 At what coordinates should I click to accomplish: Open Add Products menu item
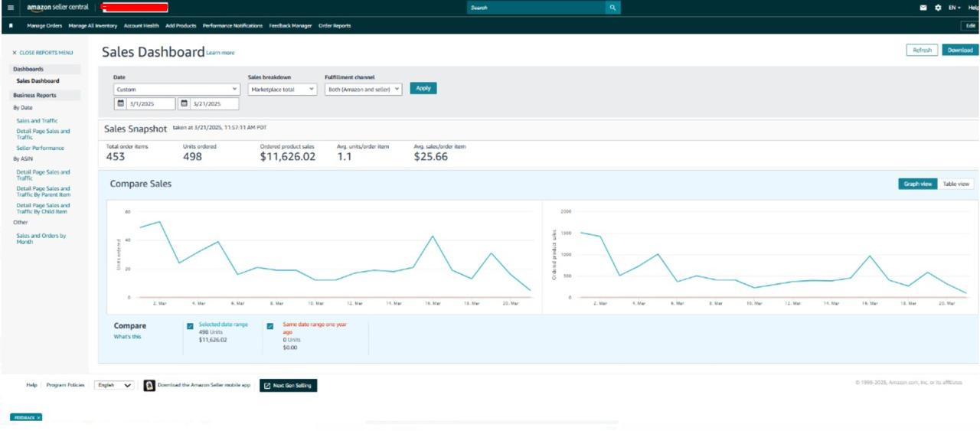[181, 25]
